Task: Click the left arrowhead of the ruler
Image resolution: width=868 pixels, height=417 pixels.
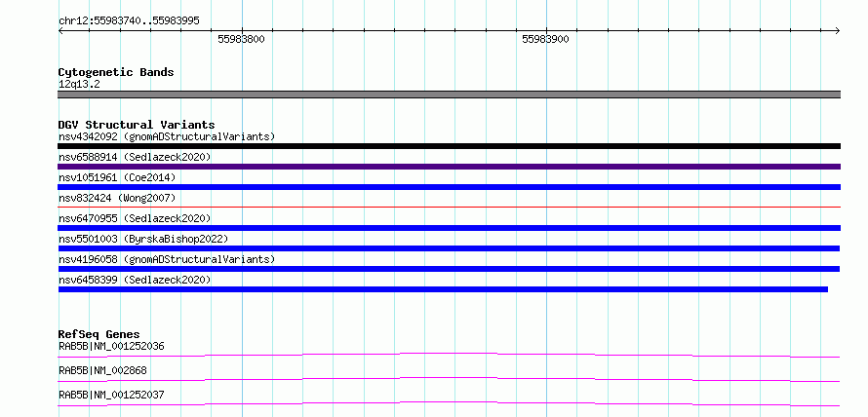Action: [x=60, y=30]
